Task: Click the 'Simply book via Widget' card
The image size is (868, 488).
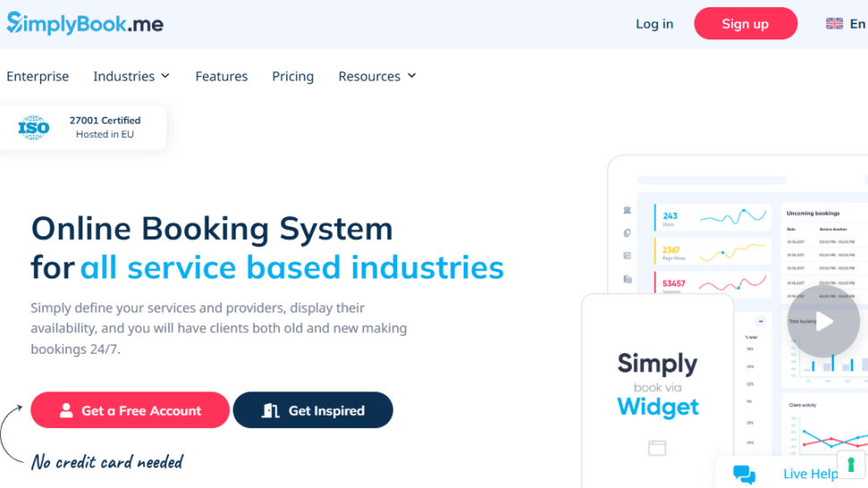Action: click(658, 390)
